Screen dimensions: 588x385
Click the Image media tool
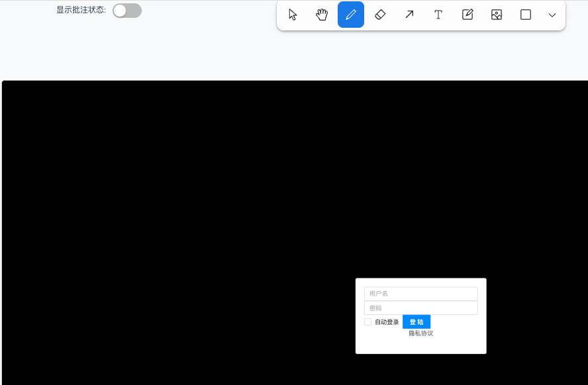(497, 15)
